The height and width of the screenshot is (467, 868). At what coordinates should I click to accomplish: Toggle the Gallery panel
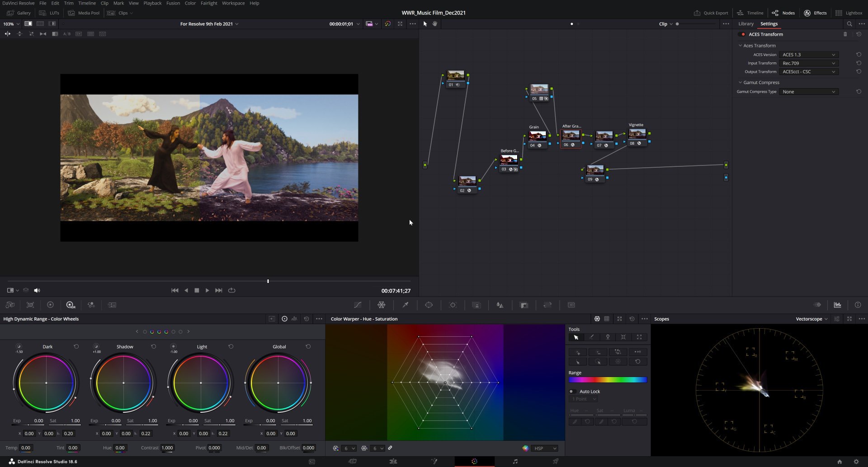[19, 13]
